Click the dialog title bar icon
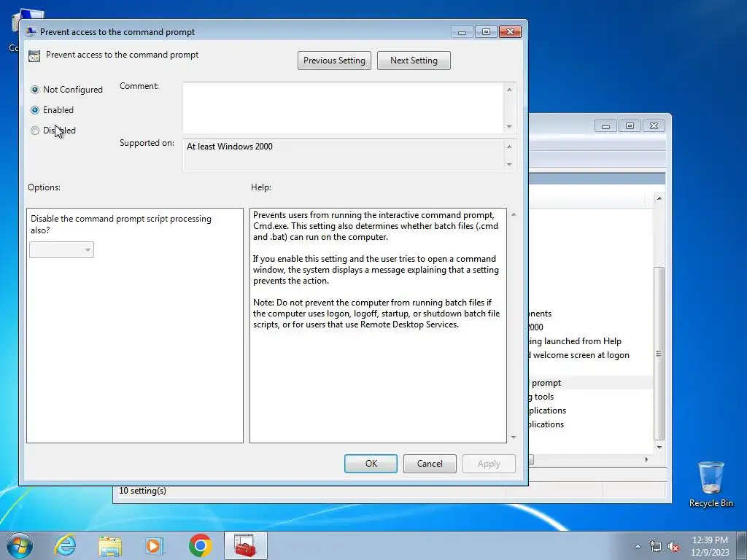The height and width of the screenshot is (560, 747). click(31, 32)
